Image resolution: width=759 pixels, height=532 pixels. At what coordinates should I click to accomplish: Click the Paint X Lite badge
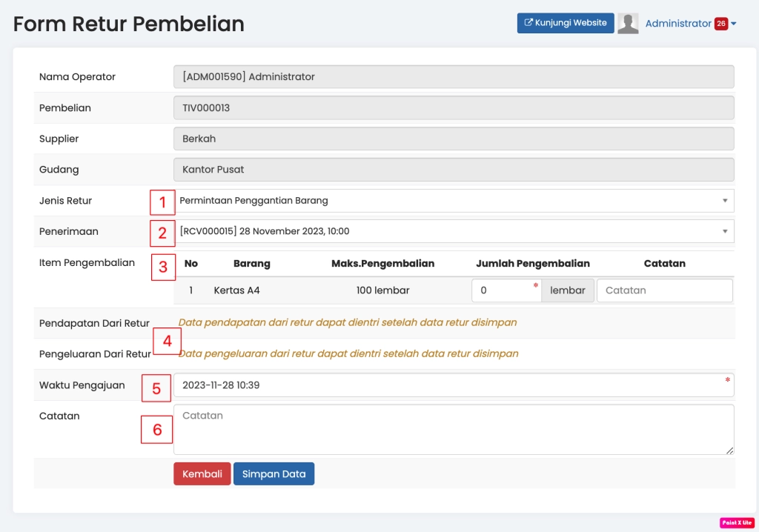[x=736, y=522]
